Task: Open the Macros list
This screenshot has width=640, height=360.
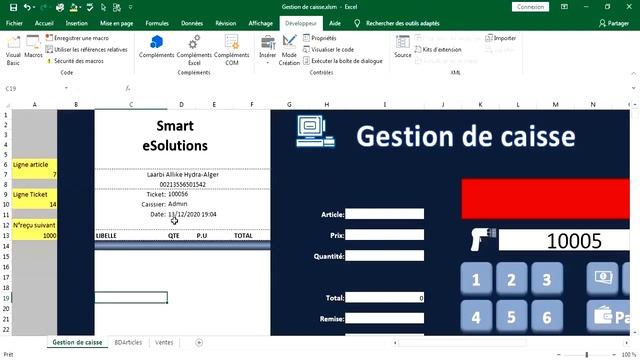Action: pyautogui.click(x=33, y=47)
